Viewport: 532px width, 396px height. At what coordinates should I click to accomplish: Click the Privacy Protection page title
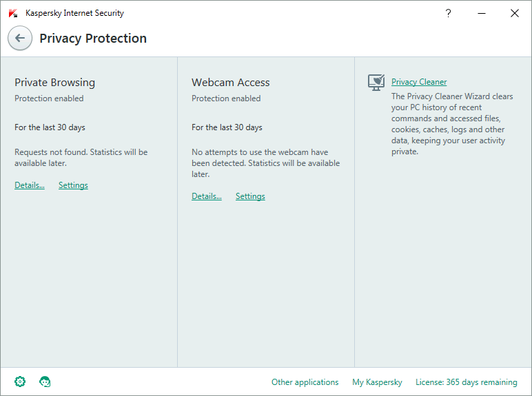(x=93, y=39)
